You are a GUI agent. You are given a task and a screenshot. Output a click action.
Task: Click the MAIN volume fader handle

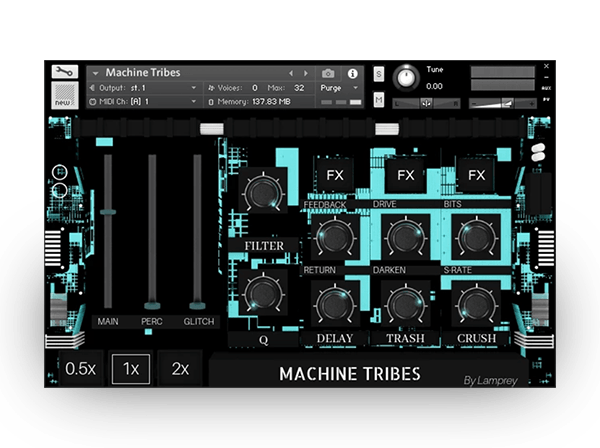tap(108, 212)
